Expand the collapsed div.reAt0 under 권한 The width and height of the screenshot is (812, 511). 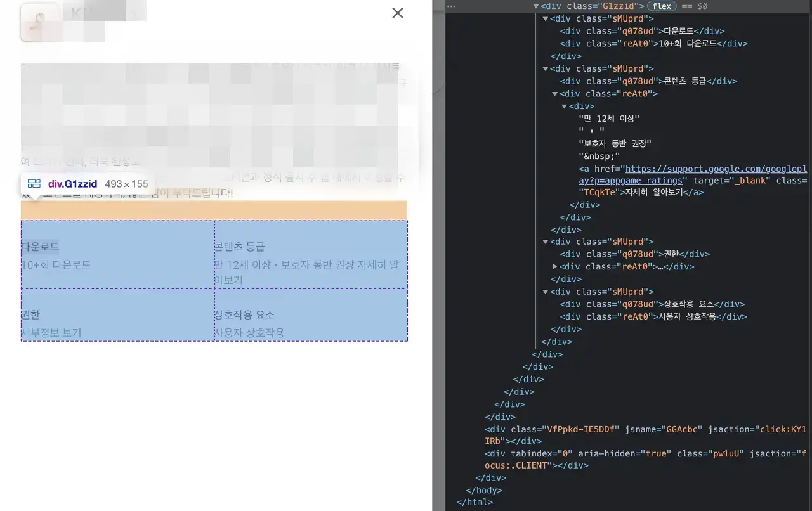coord(554,266)
